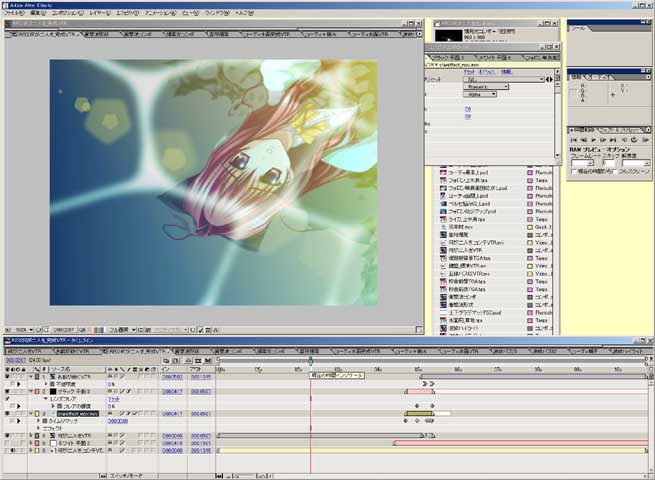Open the frame rate dropdown in RAM preview options
The image size is (655, 480).
coord(583,163)
